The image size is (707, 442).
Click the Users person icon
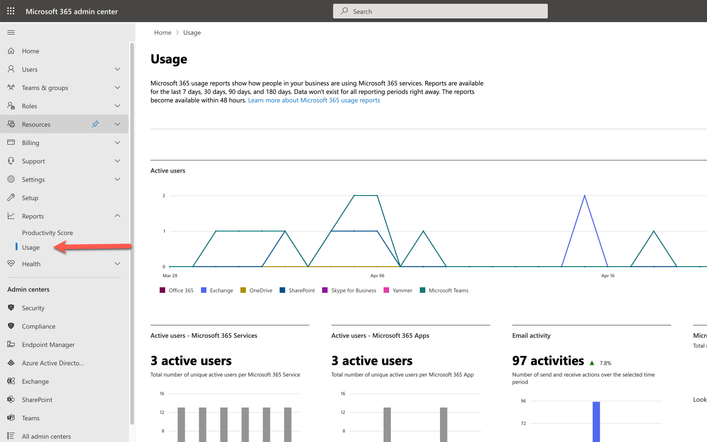(11, 69)
